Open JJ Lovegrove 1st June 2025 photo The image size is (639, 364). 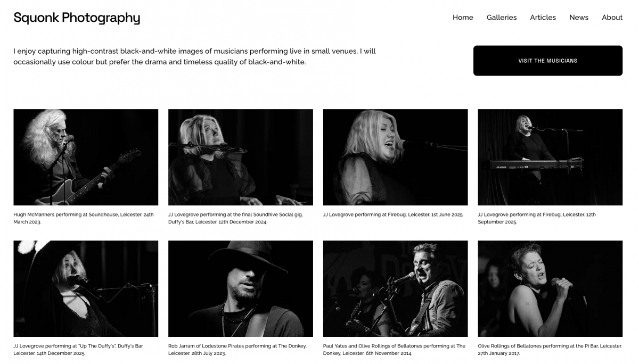[x=396, y=157]
